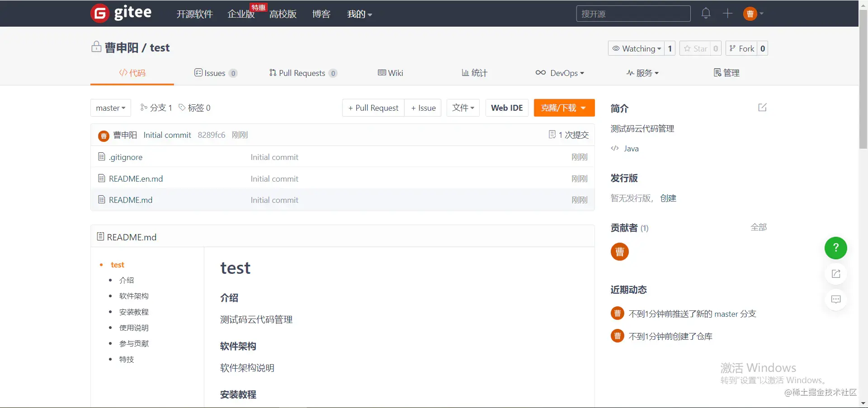Go to 企业版 in top navigation
Image resolution: width=868 pixels, height=408 pixels.
(241, 14)
